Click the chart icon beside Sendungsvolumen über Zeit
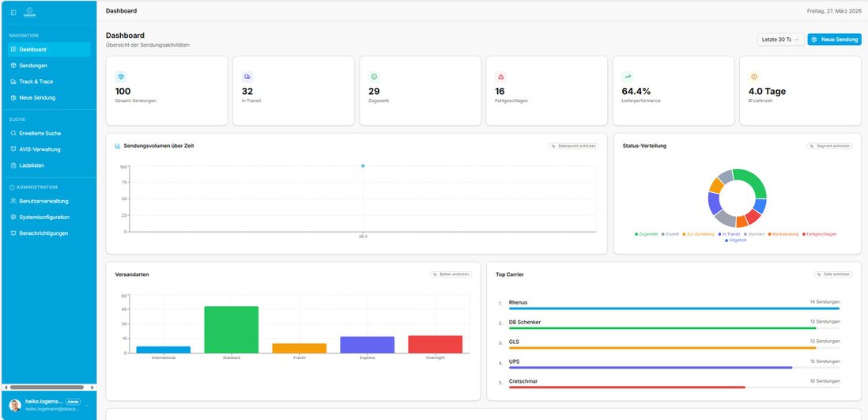 coord(118,146)
